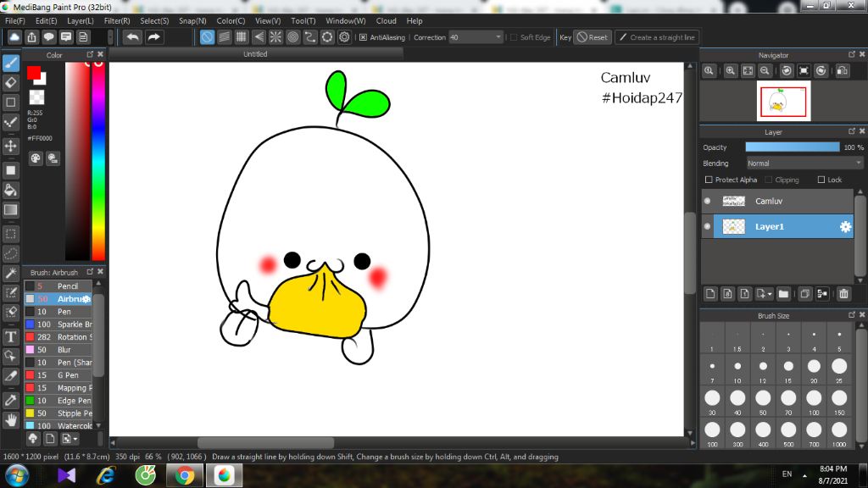
Task: Open Select menu
Action: point(154,21)
